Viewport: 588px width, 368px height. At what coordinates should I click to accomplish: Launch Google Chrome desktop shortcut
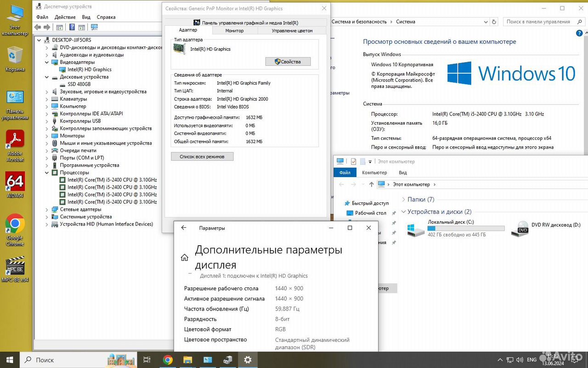click(x=15, y=230)
